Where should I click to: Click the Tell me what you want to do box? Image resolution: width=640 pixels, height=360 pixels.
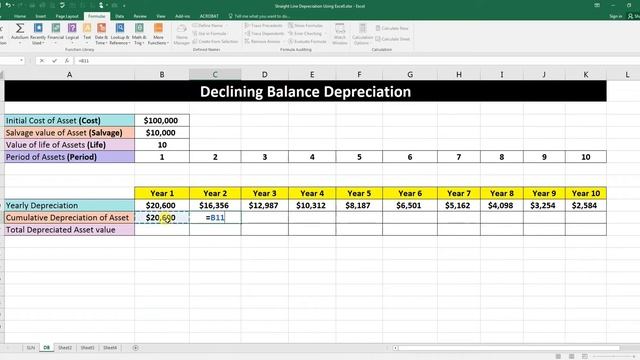pos(260,16)
